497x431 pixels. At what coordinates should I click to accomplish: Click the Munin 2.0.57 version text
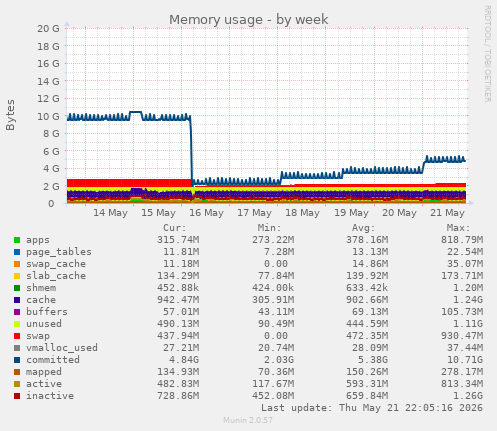click(248, 420)
